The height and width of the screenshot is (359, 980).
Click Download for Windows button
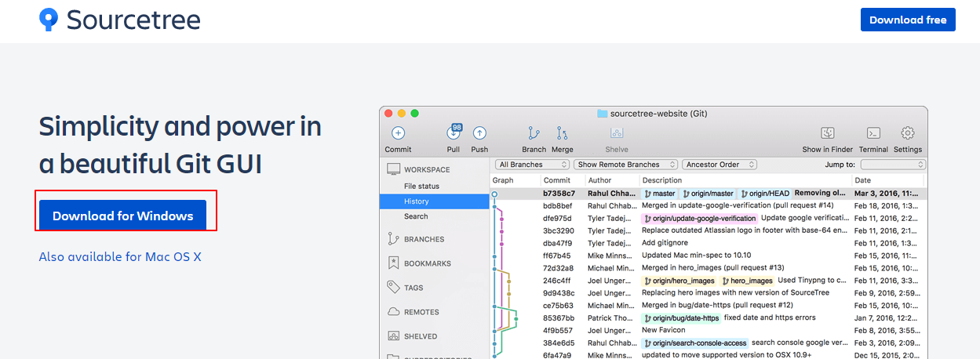coord(122,216)
